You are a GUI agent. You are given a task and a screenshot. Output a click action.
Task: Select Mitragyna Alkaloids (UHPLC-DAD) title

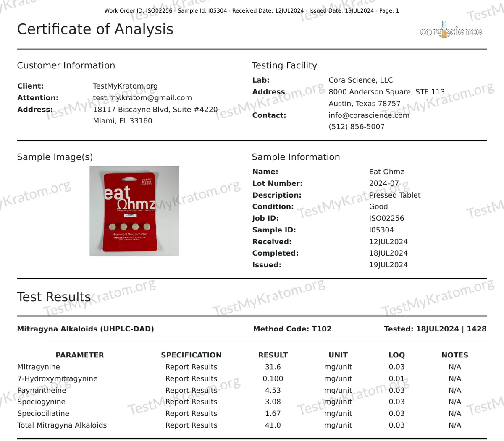86,329
